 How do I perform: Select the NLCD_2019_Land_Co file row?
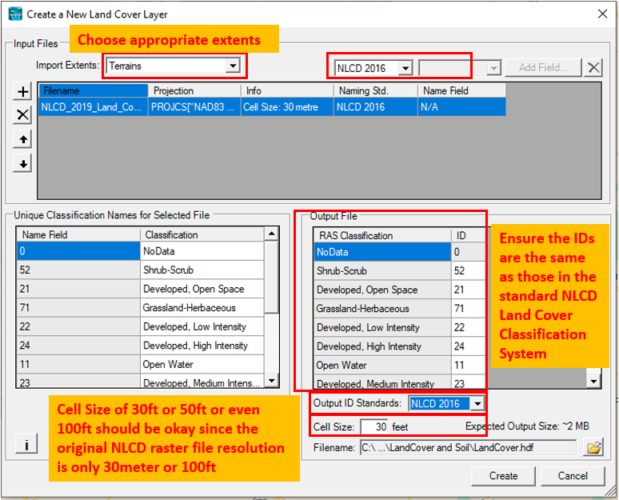click(x=92, y=105)
